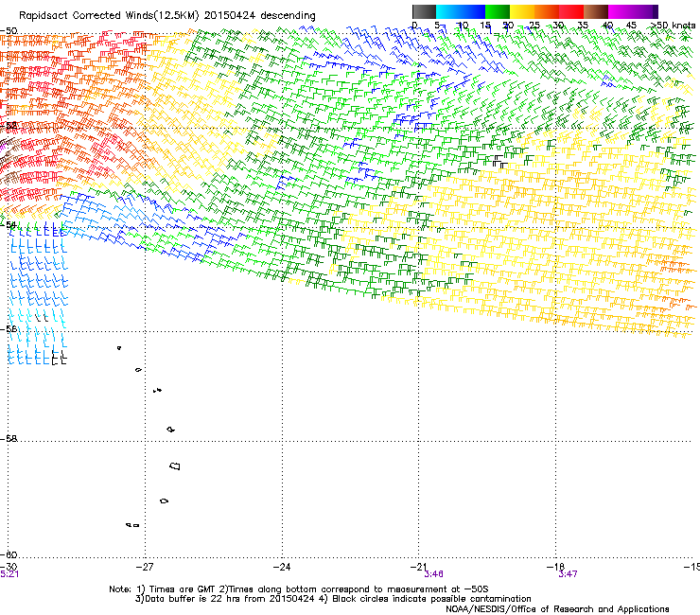This screenshot has width=700, height=615.
Task: Click the 'Data buffer is 22 hrs' note line
Action: click(333, 599)
